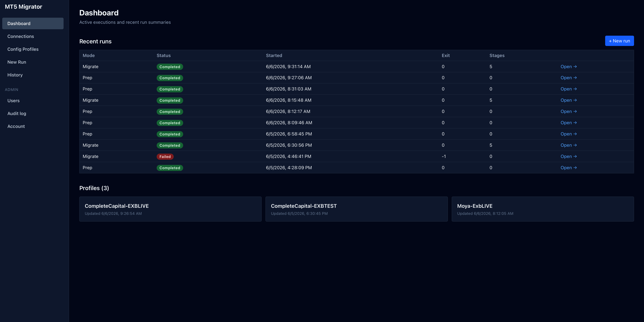Image resolution: width=644 pixels, height=322 pixels.
Task: Click the ADMIN section label
Action: (x=12, y=89)
